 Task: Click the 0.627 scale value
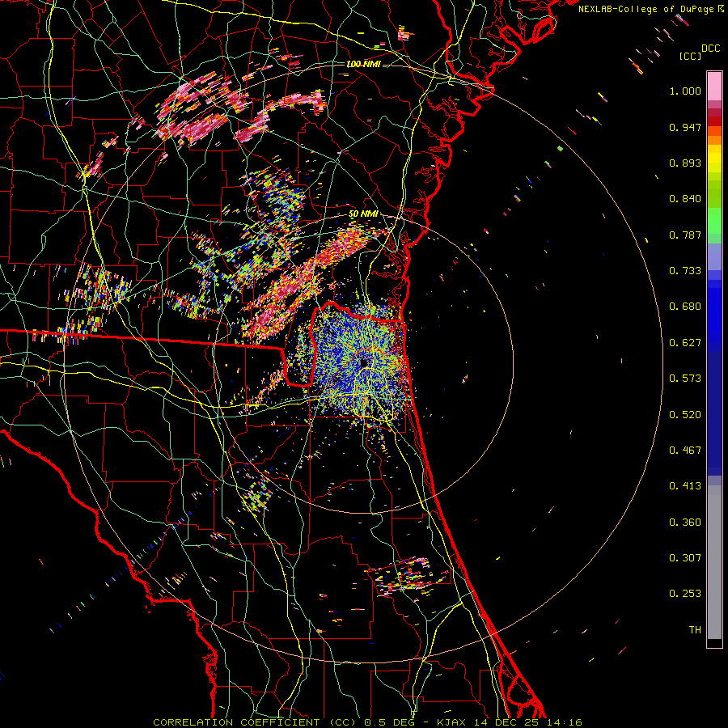(685, 343)
